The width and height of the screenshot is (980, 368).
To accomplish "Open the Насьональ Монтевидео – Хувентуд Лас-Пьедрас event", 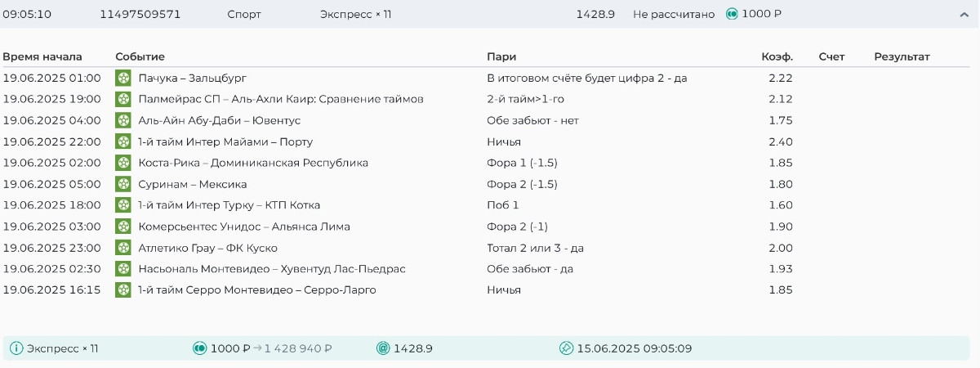I will coord(272,269).
